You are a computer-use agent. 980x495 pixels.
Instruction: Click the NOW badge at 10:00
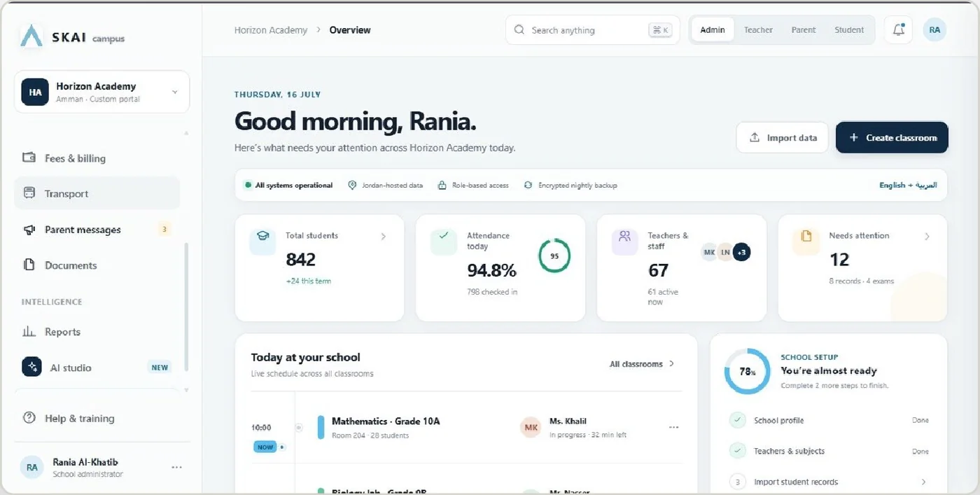(266, 447)
